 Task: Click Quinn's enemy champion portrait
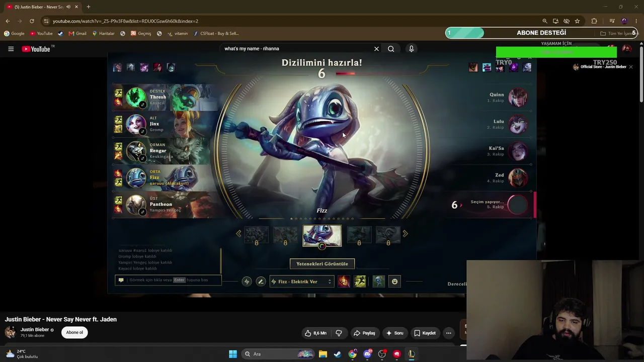click(x=518, y=98)
